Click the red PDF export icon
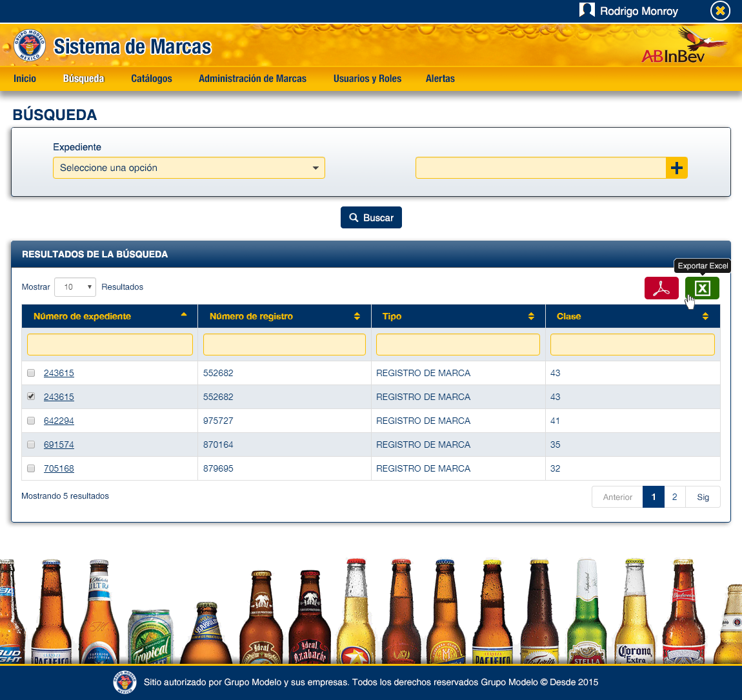This screenshot has height=700, width=742. [x=661, y=288]
